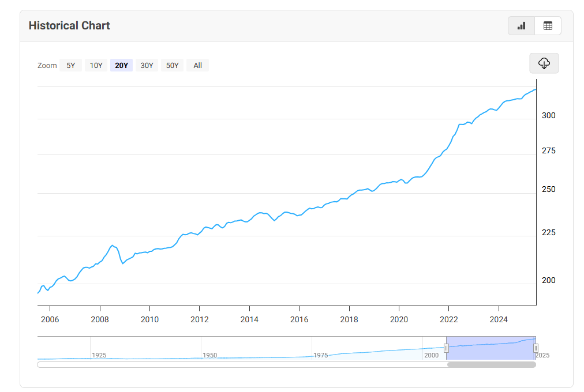Click the Historical Chart heading
Viewport: 584px width, 392px height.
(69, 26)
